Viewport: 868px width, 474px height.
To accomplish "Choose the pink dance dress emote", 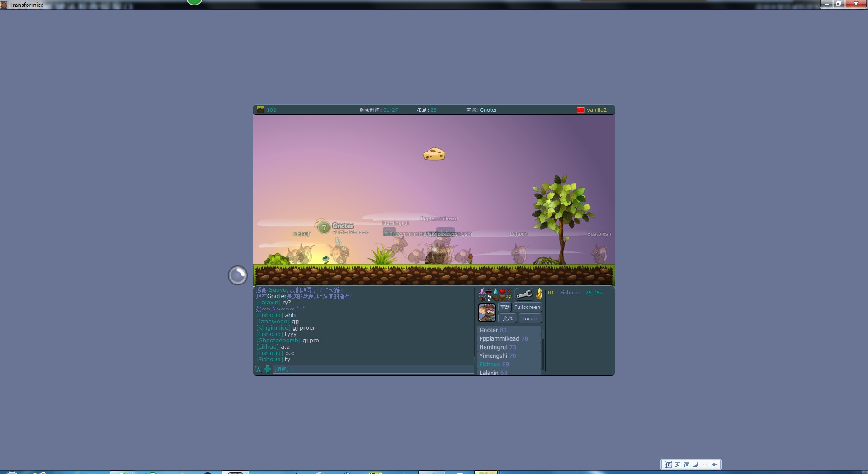I will coord(482,291).
